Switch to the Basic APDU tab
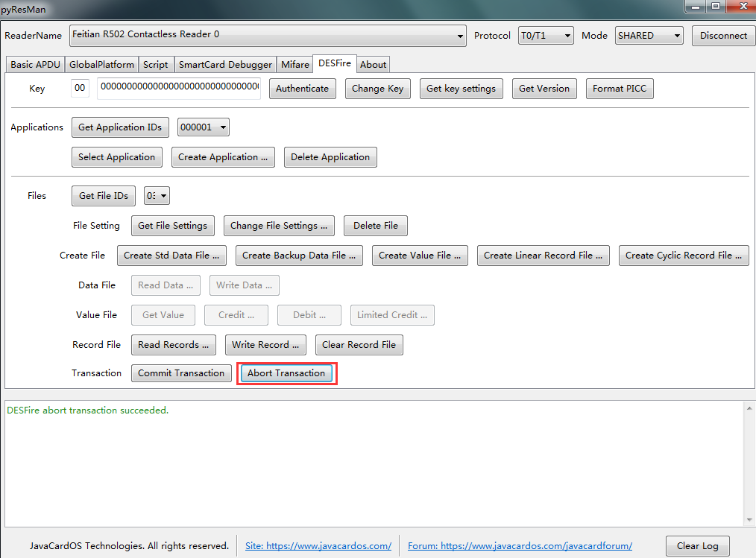 [x=35, y=65]
